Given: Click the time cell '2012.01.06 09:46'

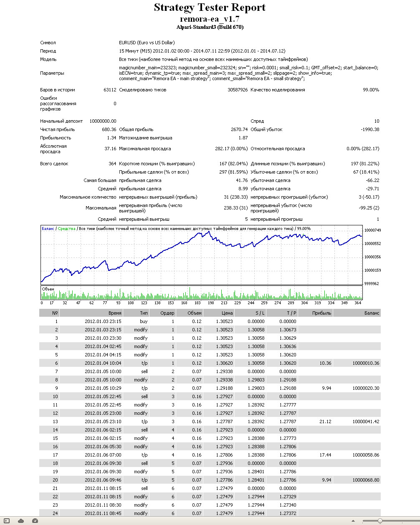Looking at the screenshot, I should pos(103,480).
